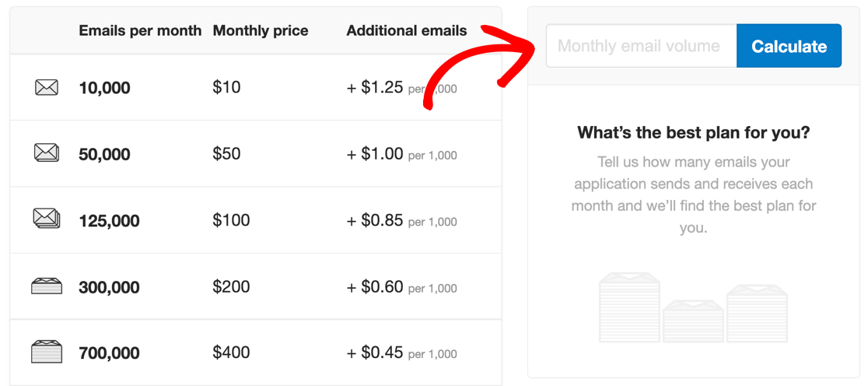The image size is (868, 386).
Task: Click the single envelope icon for 10,000 plan
Action: [47, 87]
